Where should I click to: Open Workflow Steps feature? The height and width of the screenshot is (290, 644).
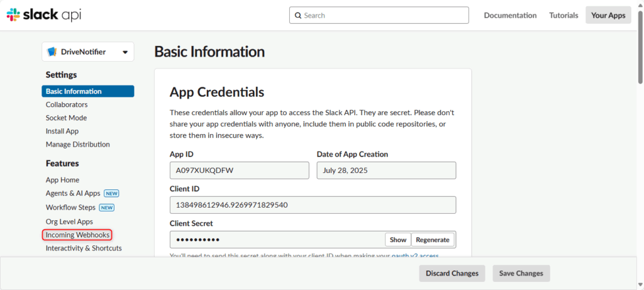click(70, 208)
